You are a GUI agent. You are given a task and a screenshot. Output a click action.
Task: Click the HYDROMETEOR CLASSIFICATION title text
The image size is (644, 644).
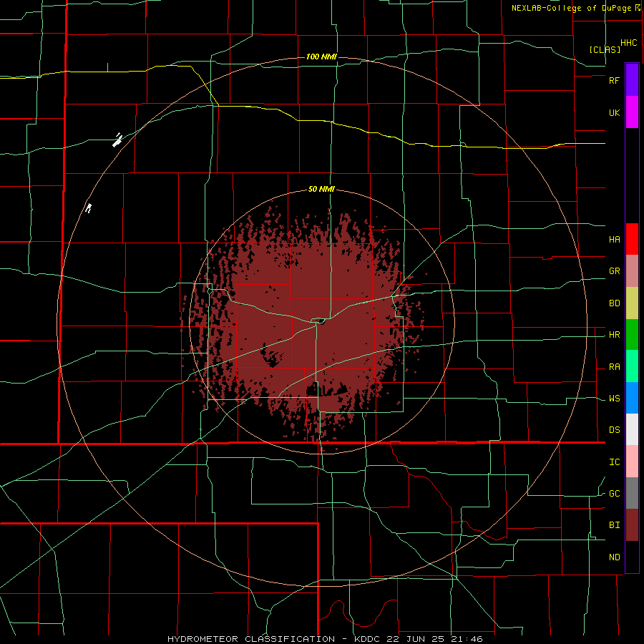click(251, 639)
